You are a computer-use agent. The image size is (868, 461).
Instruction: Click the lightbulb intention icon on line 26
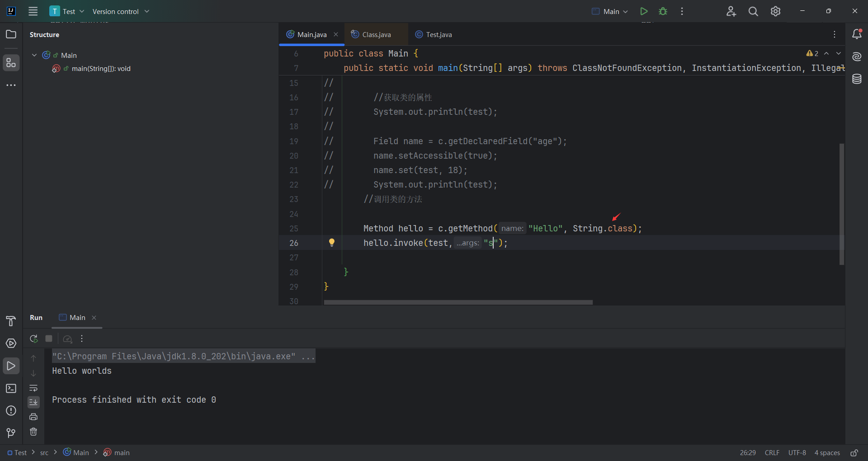point(332,243)
